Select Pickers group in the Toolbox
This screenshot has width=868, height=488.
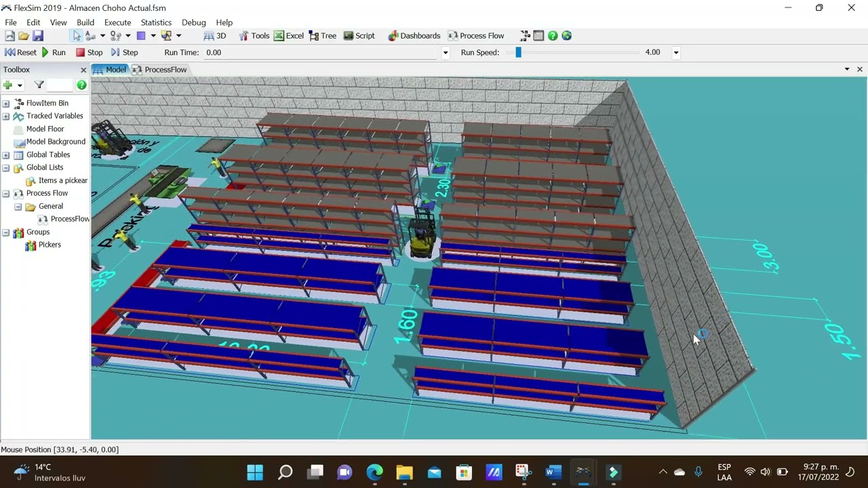50,245
